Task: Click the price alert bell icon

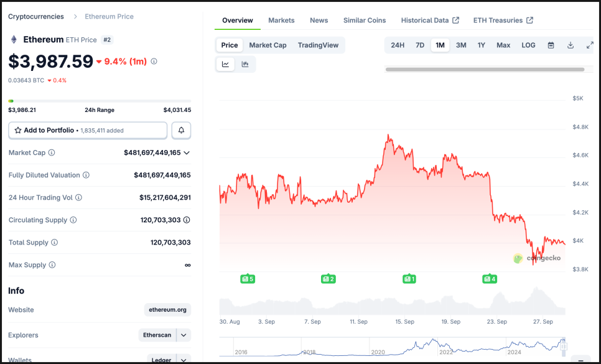Action: 181,130
